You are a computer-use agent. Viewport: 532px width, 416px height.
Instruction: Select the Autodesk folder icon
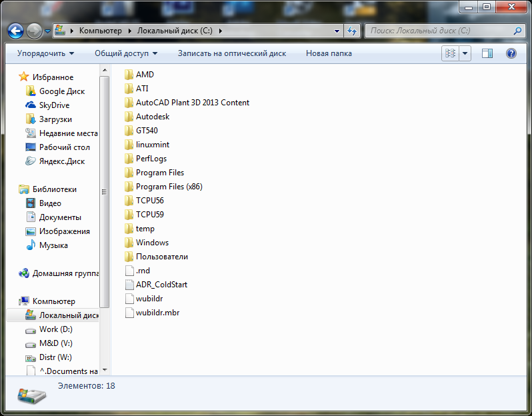click(x=129, y=117)
